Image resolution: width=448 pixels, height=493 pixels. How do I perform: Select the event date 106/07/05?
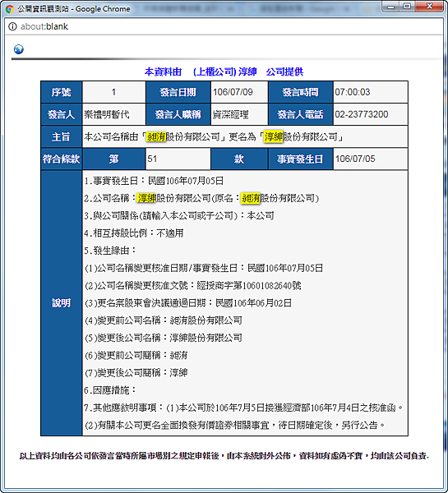(x=355, y=159)
